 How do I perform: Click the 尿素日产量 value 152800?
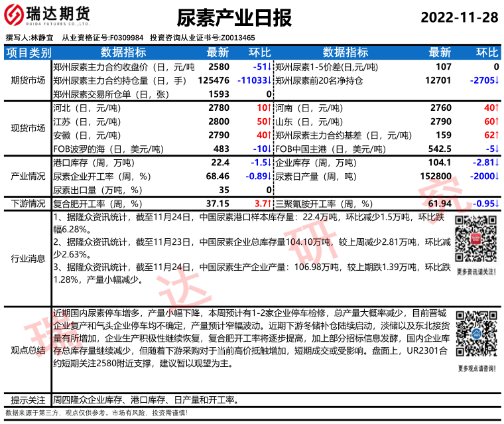click(436, 176)
